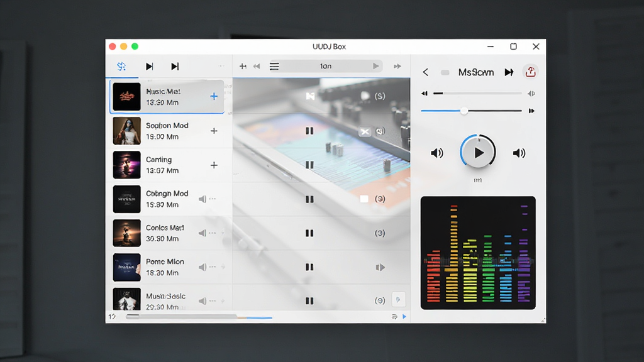Click the large round play button
This screenshot has height=362, width=644.
(x=478, y=153)
